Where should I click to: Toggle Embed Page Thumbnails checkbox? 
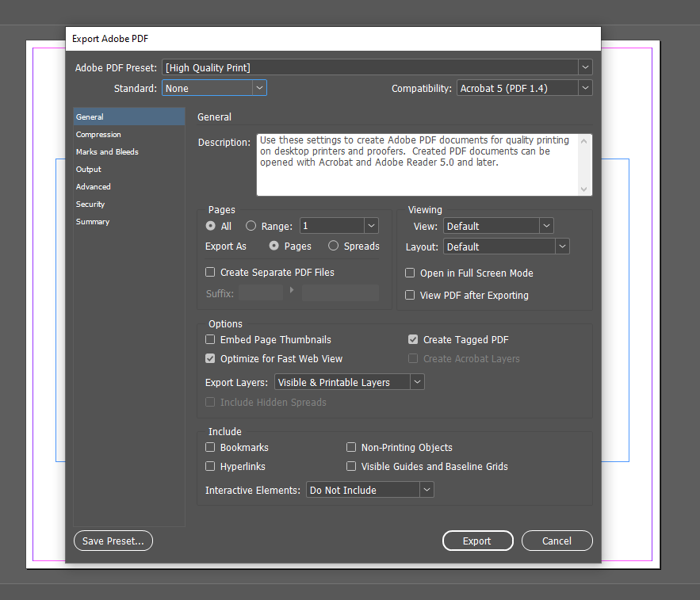click(x=210, y=339)
